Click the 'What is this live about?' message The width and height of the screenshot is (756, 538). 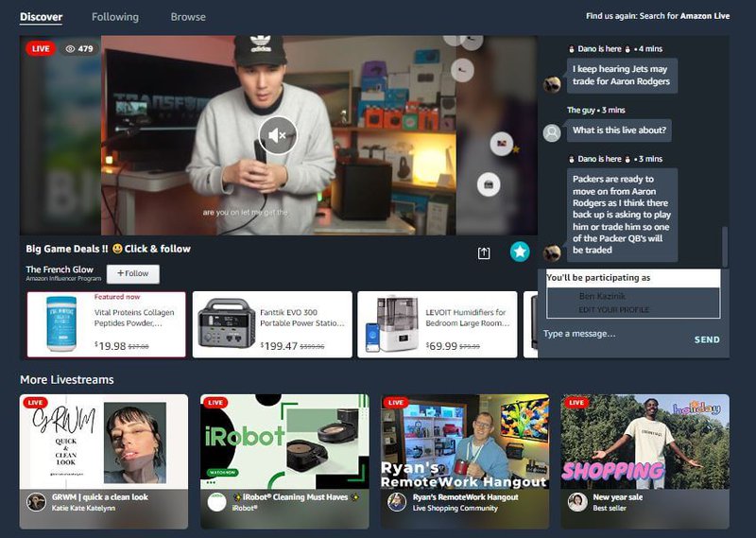coord(619,130)
